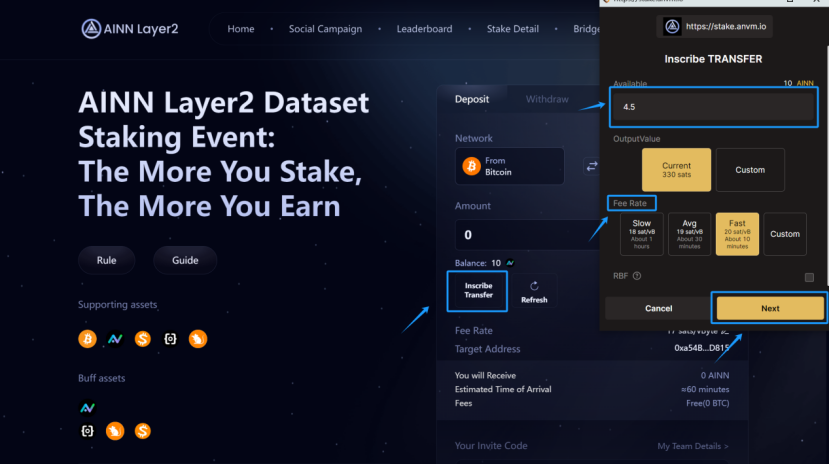Click dollar coin icon in Buff assets

[142, 431]
